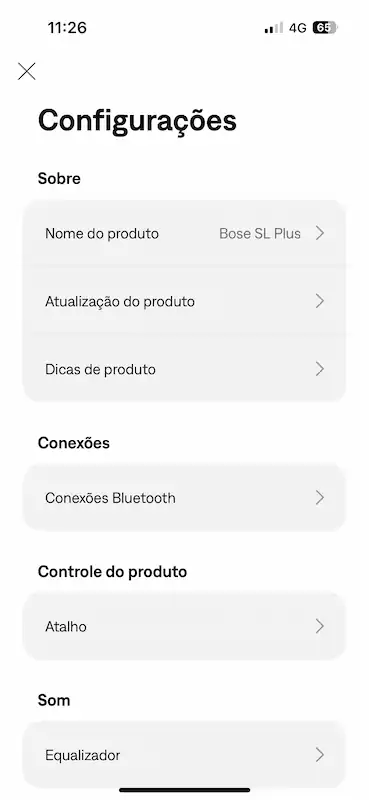Image resolution: width=369 pixels, height=800 pixels.
Task: Close the Configurações screen with the X
Action: tap(27, 71)
